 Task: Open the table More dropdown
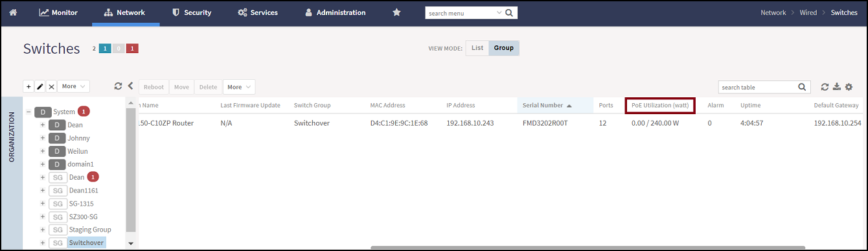pyautogui.click(x=239, y=87)
